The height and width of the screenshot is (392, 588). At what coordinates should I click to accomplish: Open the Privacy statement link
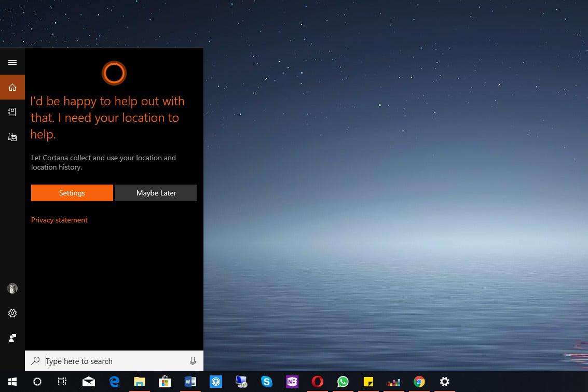(59, 220)
